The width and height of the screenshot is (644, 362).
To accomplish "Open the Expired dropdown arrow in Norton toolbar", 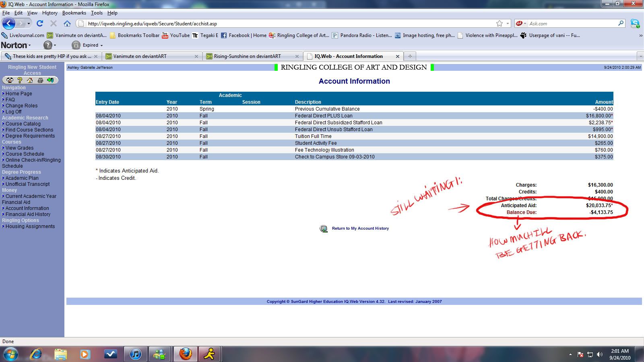I will (x=101, y=45).
